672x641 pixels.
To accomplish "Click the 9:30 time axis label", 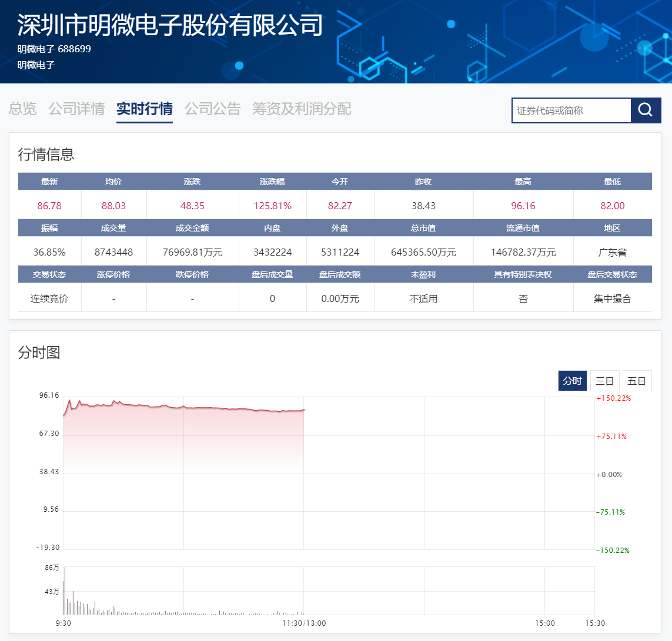I will pos(63,623).
